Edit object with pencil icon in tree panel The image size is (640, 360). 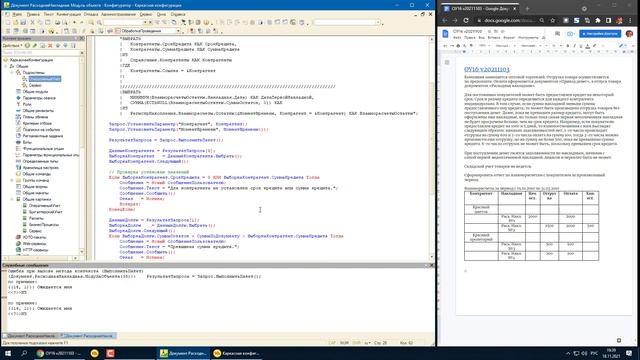35,45
